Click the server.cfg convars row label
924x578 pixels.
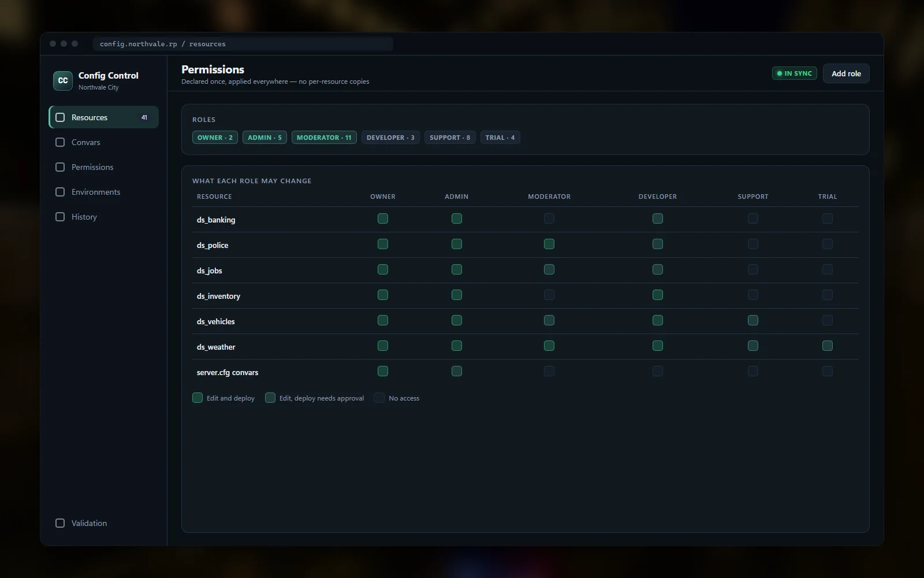pyautogui.click(x=228, y=372)
